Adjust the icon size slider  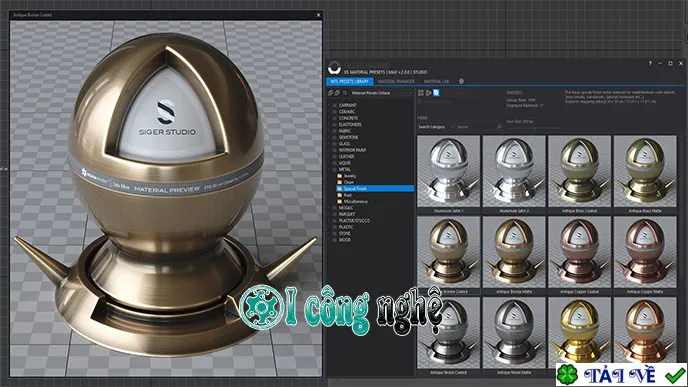[x=534, y=128]
